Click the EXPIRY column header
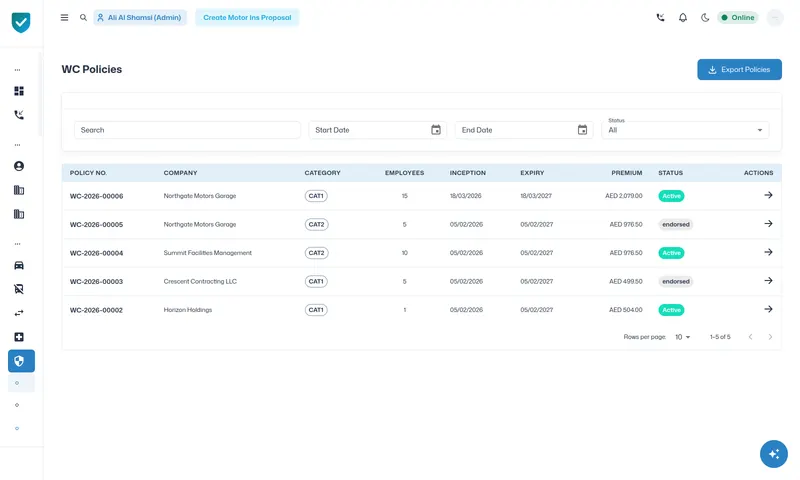This screenshot has height=480, width=800. 532,173
